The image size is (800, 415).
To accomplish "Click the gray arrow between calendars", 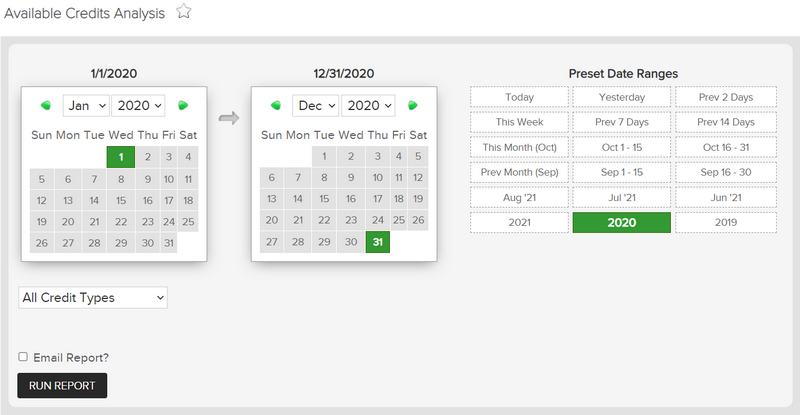I will (x=229, y=118).
